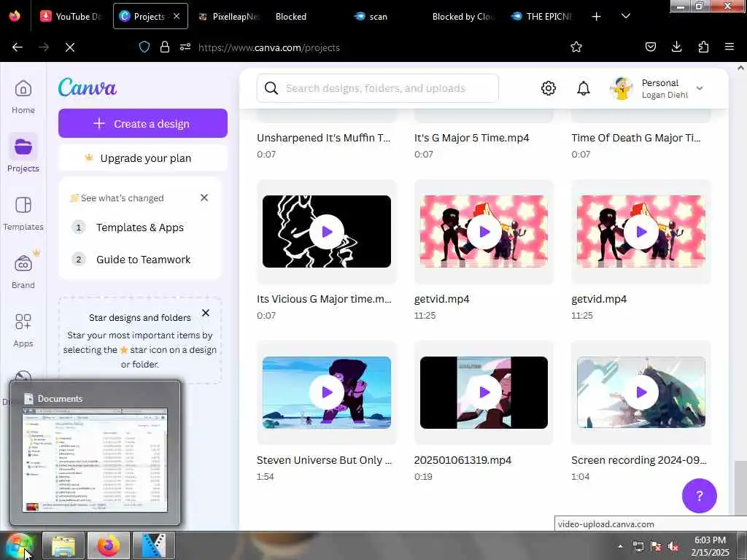
Task: Play Its Vicious G Major time video
Action: click(327, 232)
